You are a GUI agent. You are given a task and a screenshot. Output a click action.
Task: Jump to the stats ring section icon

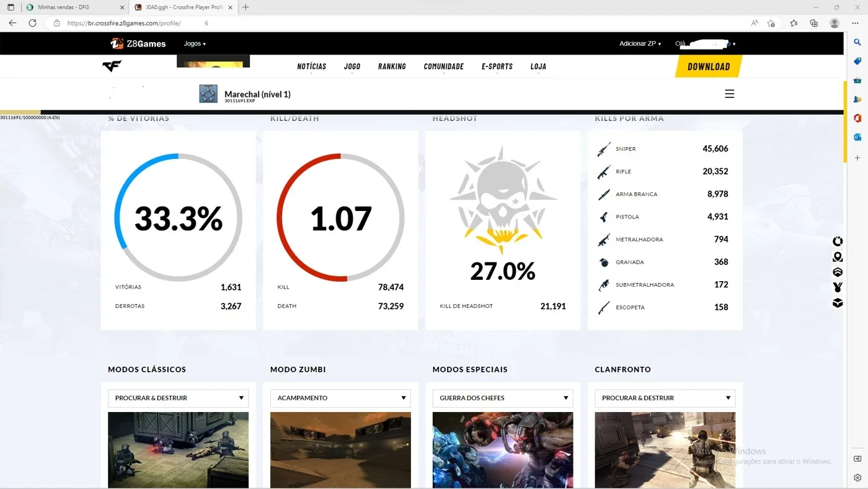(838, 241)
